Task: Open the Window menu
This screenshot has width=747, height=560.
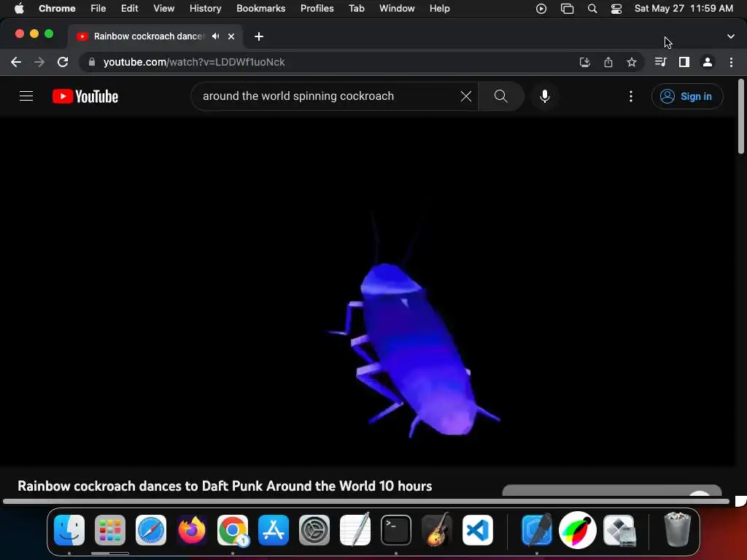Action: (397, 9)
